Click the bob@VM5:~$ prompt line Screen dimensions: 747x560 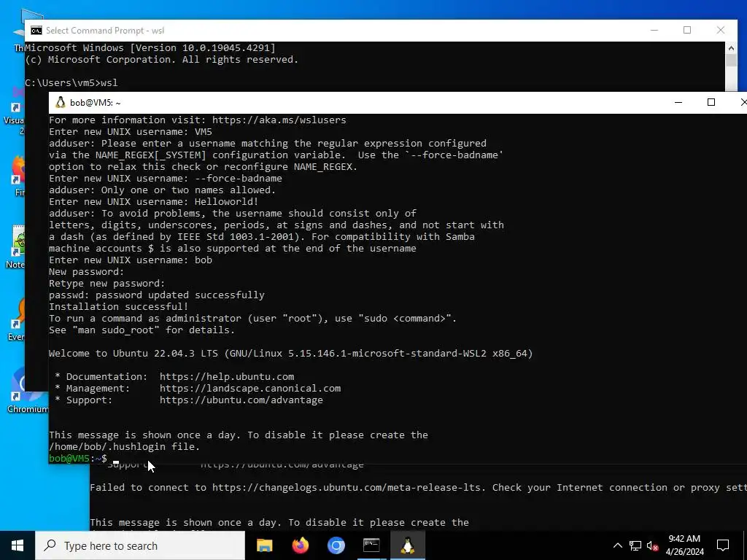pos(77,458)
